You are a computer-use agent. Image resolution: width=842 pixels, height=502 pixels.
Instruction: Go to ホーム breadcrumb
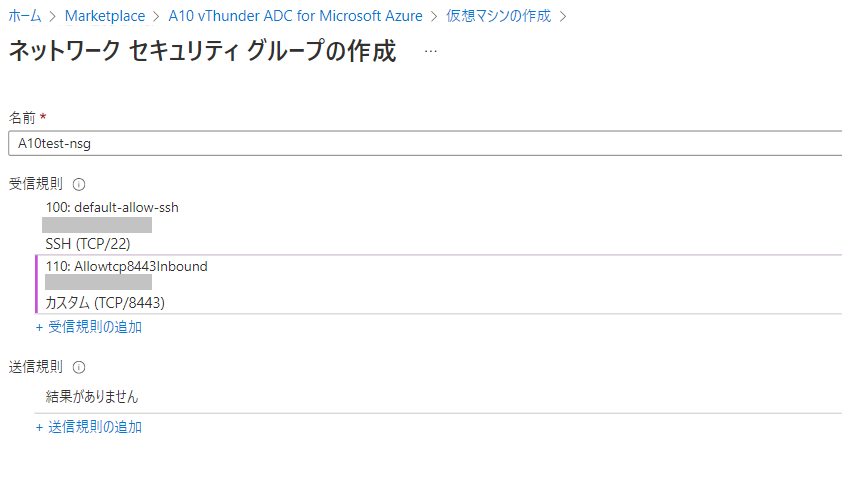25,16
